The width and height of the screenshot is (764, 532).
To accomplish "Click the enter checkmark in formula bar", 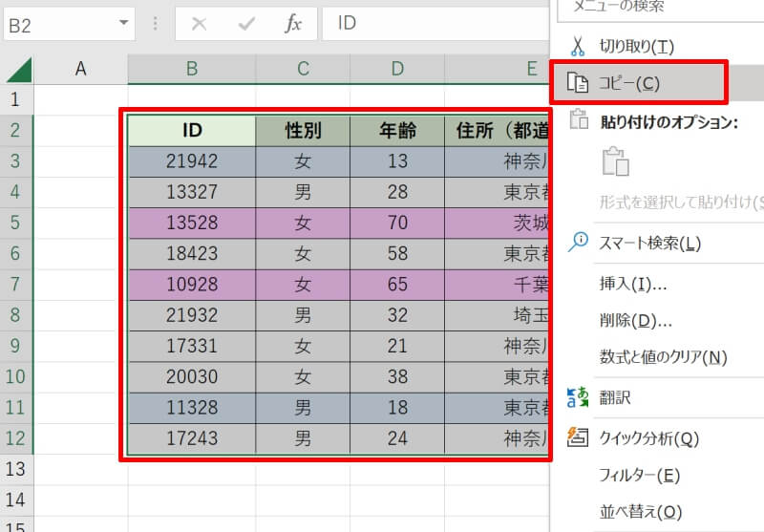I will coord(245,24).
